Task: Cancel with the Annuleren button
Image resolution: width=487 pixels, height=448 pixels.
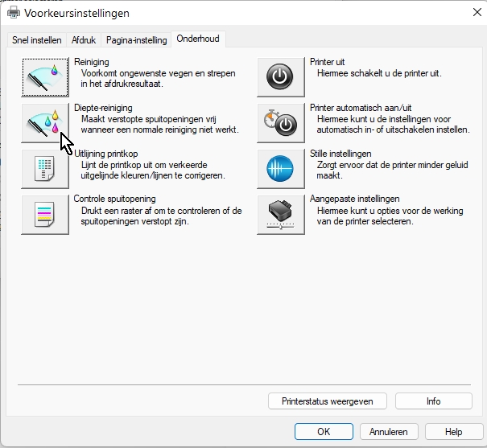Action: pos(389,431)
